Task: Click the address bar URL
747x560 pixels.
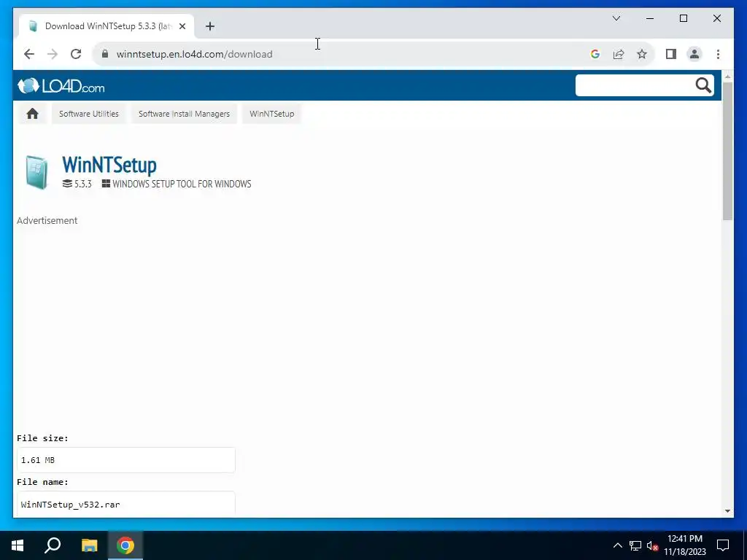Action: point(194,54)
